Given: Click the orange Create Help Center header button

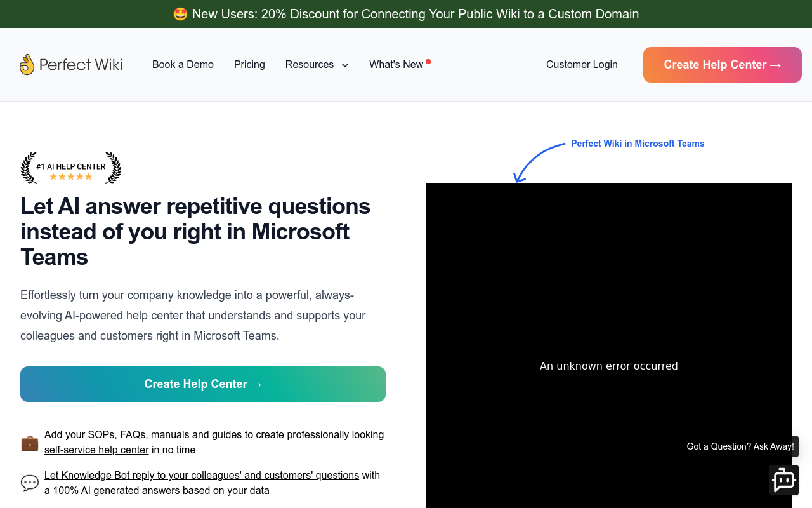Looking at the screenshot, I should click(x=723, y=65).
